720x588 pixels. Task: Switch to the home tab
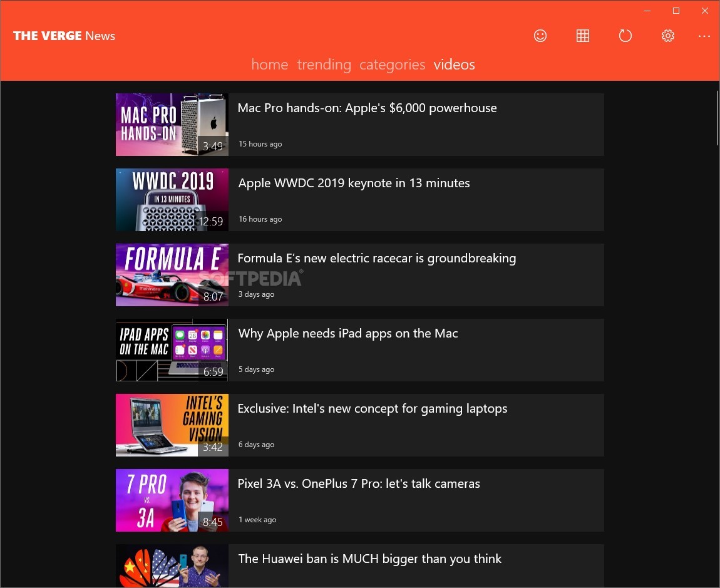(270, 64)
